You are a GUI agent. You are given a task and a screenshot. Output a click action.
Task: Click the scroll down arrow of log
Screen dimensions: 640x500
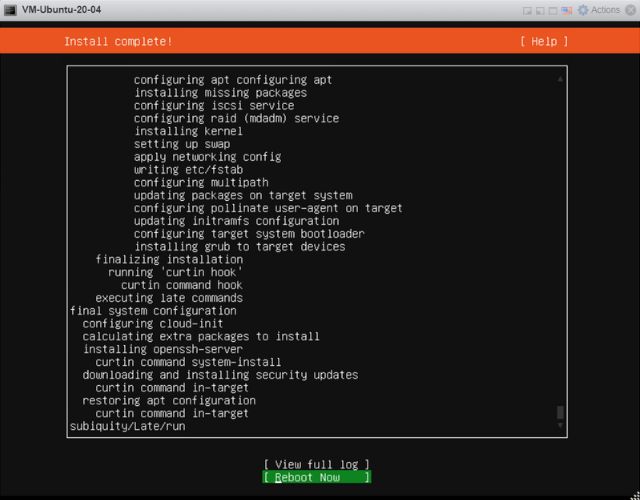point(560,425)
